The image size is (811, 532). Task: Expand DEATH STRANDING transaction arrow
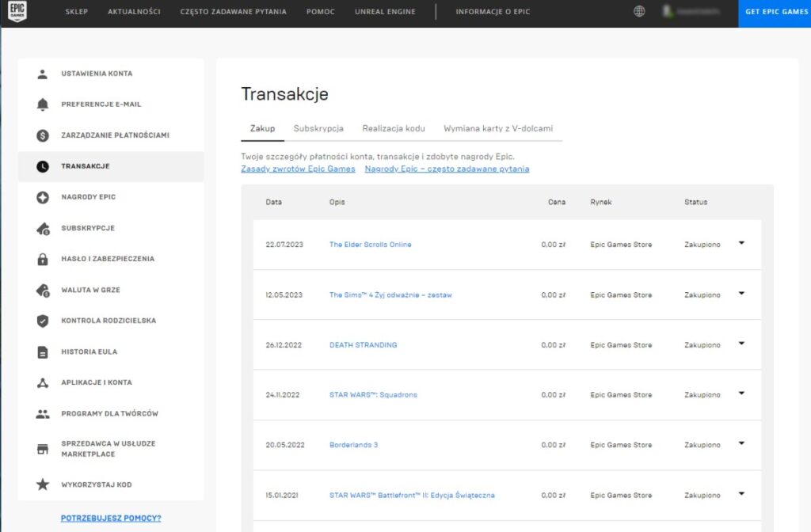741,344
